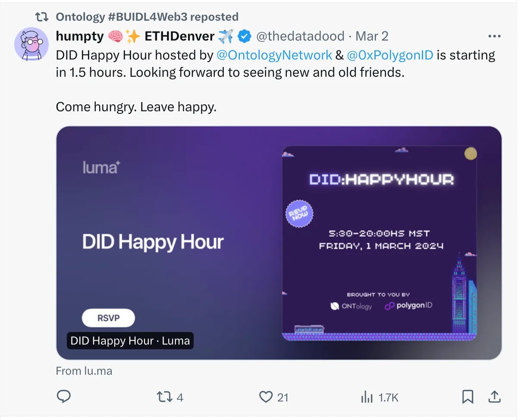This screenshot has width=521, height=420.
Task: Open humpty's profile avatar
Action: point(31,44)
